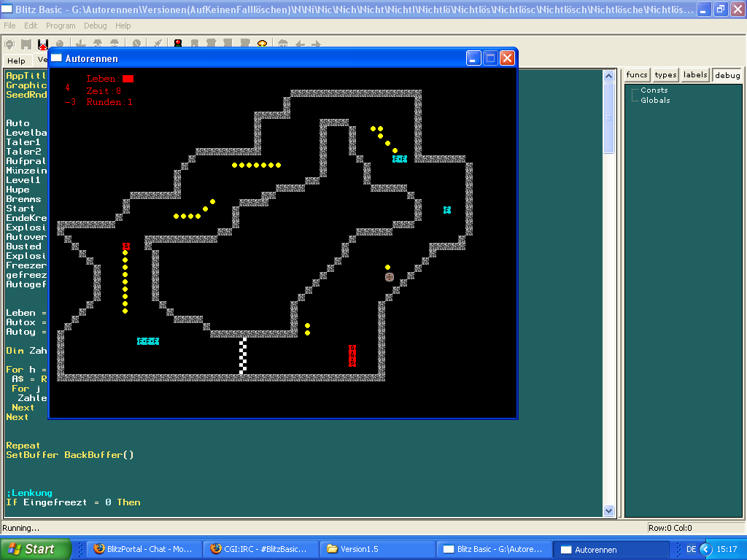Open Version1.5 folder from the taskbar
Screen dimensions: 747x560
(376, 549)
